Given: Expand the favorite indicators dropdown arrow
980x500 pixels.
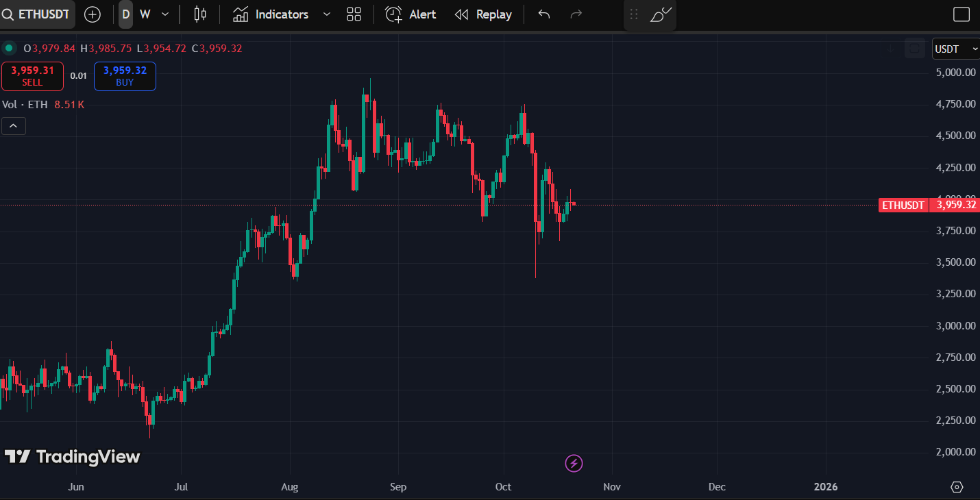Looking at the screenshot, I should (326, 14).
